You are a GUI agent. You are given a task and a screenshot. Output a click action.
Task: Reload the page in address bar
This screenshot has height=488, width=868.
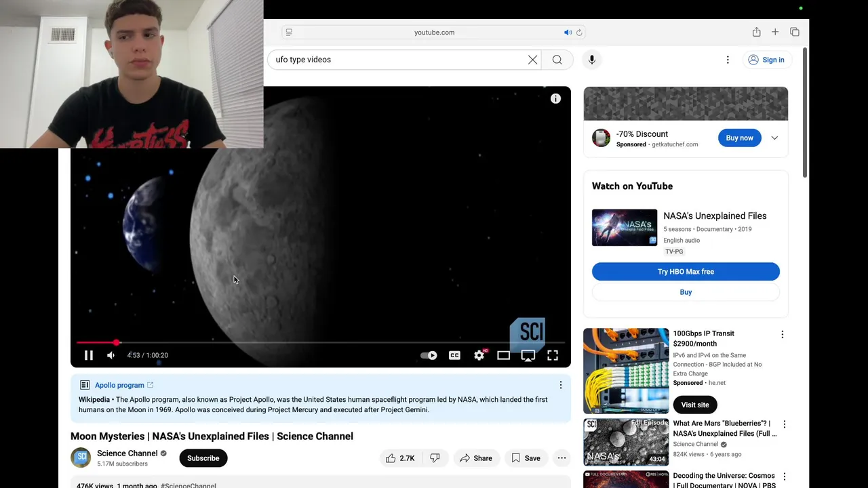click(x=579, y=33)
